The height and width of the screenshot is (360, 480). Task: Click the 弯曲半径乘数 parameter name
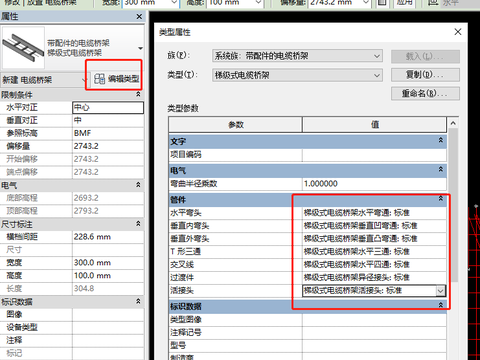[194, 184]
